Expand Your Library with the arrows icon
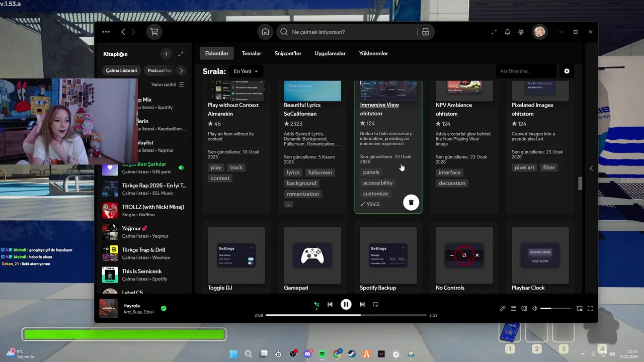Viewport: 644px width, 362px height. (181, 54)
